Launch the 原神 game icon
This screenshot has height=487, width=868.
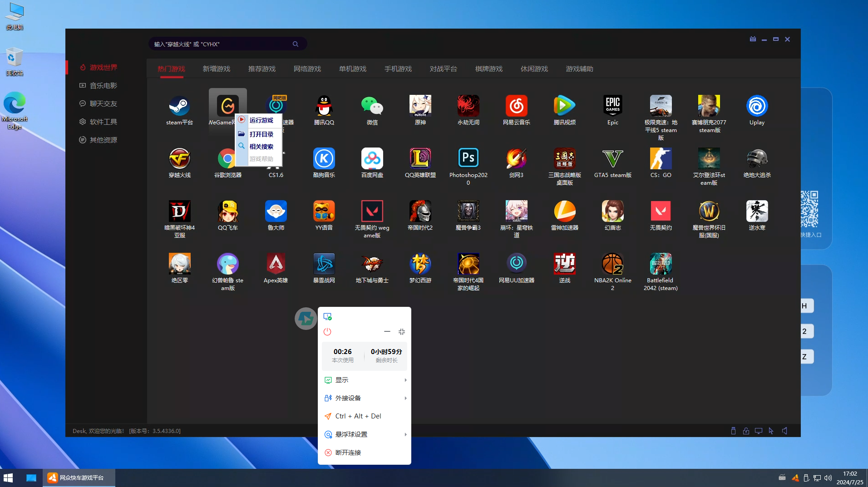point(420,106)
